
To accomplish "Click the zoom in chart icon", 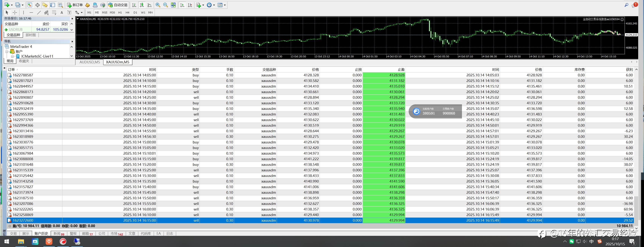I will coord(158,5).
